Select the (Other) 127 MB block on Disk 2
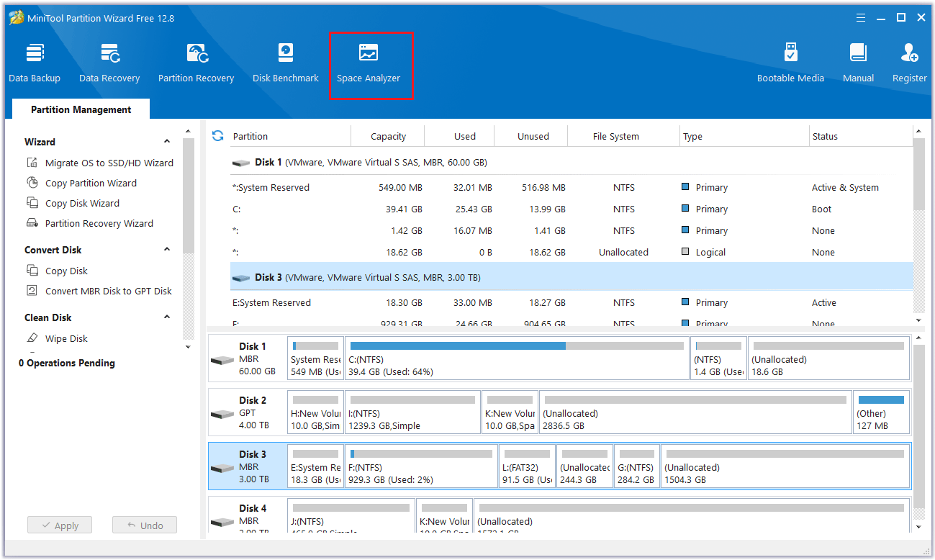 882,412
